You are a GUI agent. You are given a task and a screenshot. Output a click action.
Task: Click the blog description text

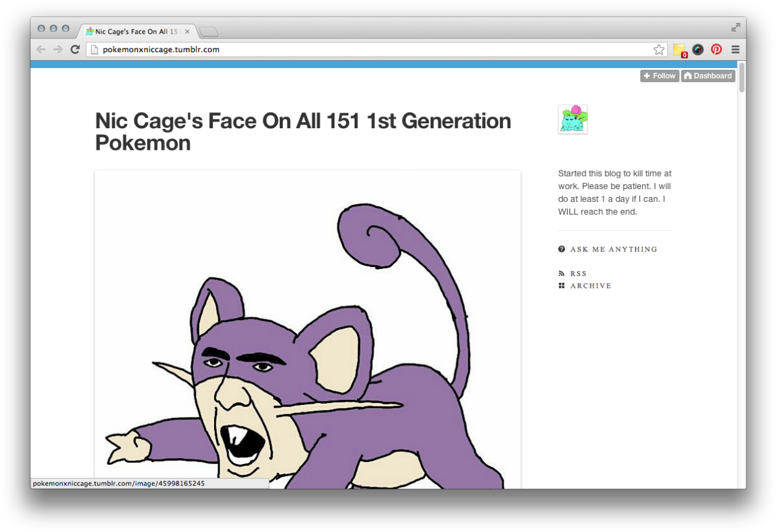[615, 193]
